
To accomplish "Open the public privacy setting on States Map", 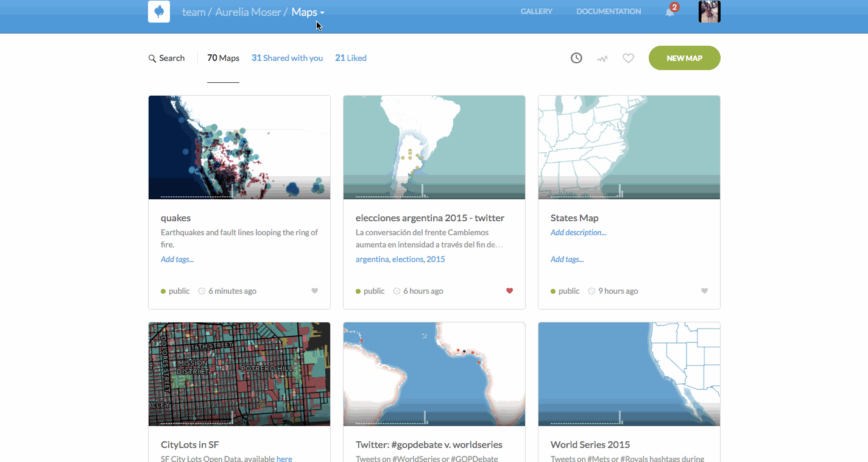I will point(565,291).
